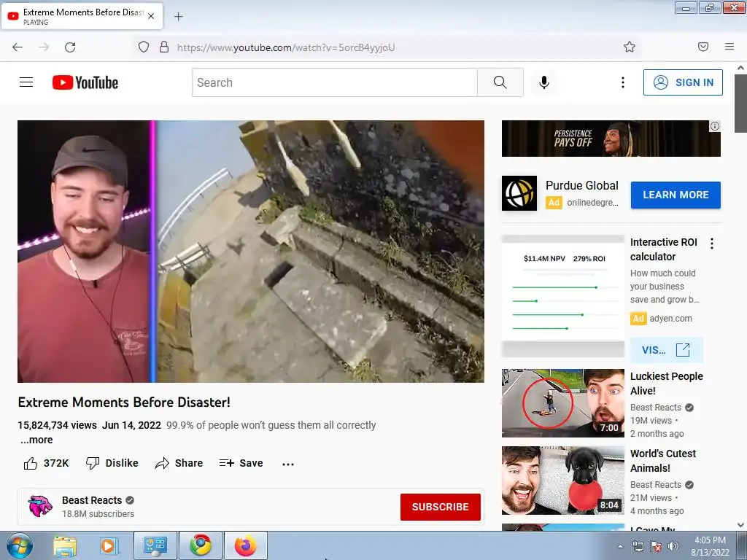Open World's Cutest Animals! thumbnail
747x560 pixels.
pyautogui.click(x=562, y=480)
